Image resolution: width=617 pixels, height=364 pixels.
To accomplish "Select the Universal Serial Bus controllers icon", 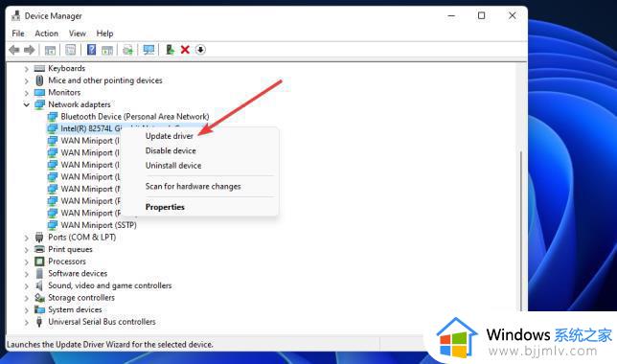I will tap(39, 322).
